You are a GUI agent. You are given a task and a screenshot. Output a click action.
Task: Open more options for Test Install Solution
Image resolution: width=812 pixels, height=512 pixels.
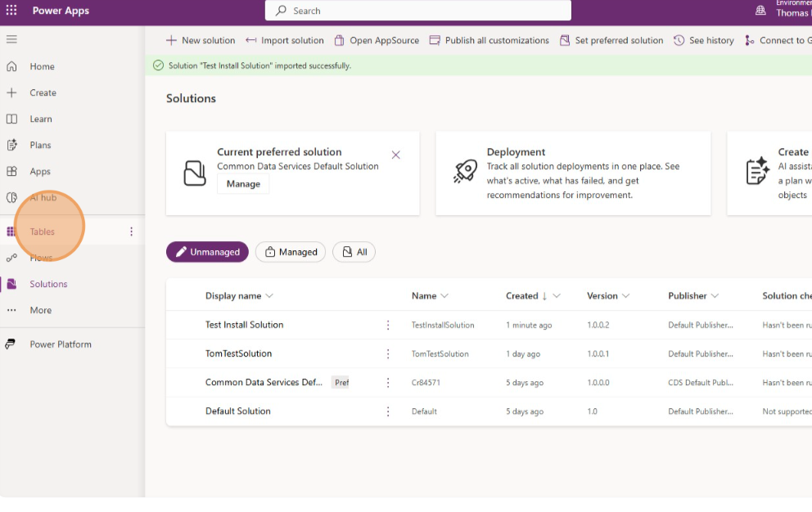[388, 326]
